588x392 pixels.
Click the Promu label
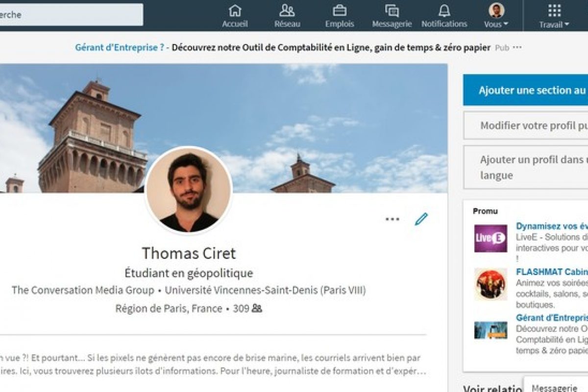(x=485, y=211)
